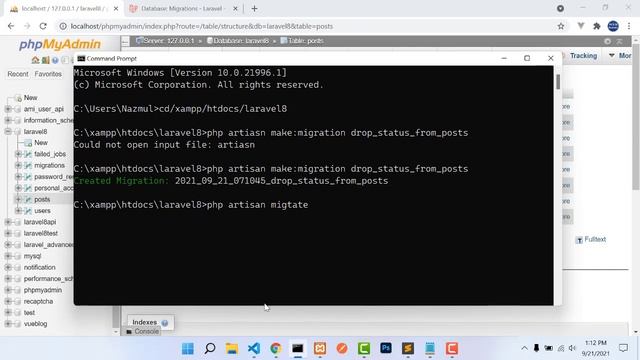Expand the ami_user_api database node
640x360 pixels.
[x=8, y=109]
